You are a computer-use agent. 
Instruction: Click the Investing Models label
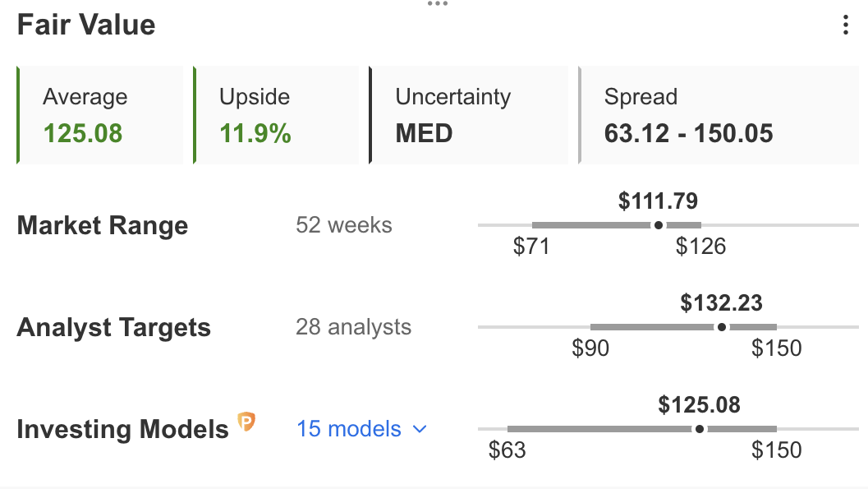tap(123, 429)
